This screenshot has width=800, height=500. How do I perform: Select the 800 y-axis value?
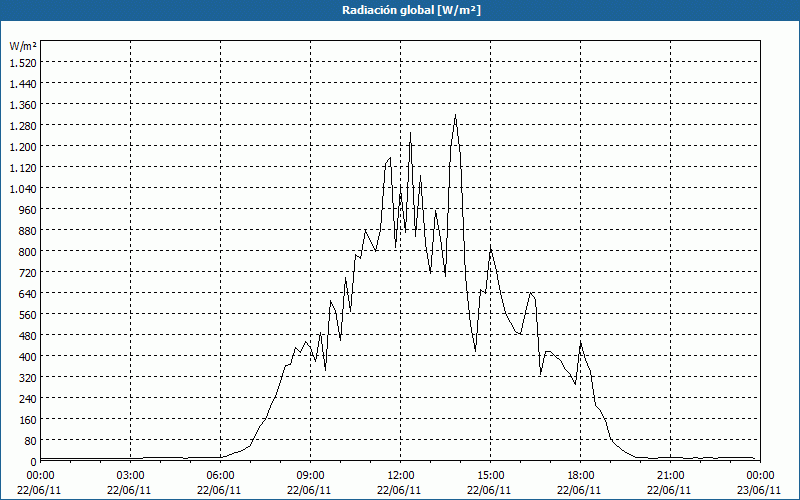28,252
